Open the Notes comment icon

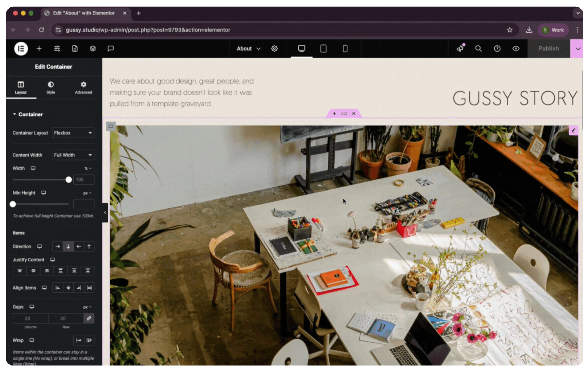[111, 49]
